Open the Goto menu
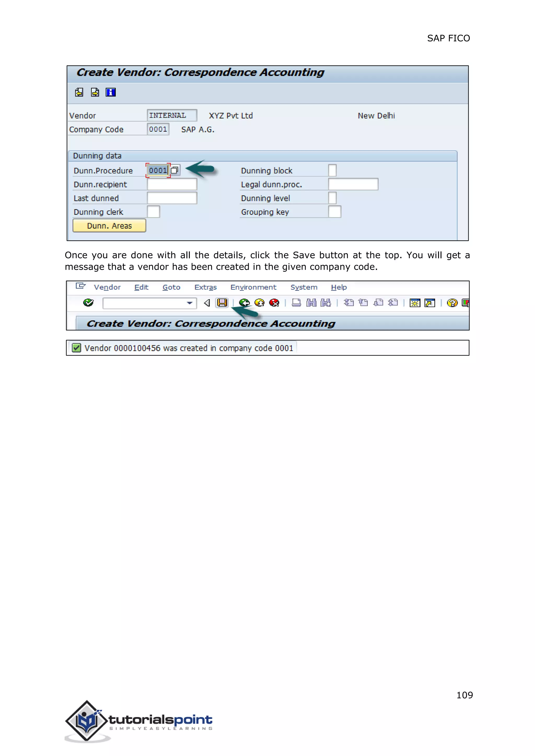This screenshot has height=756, width=535. [171, 287]
